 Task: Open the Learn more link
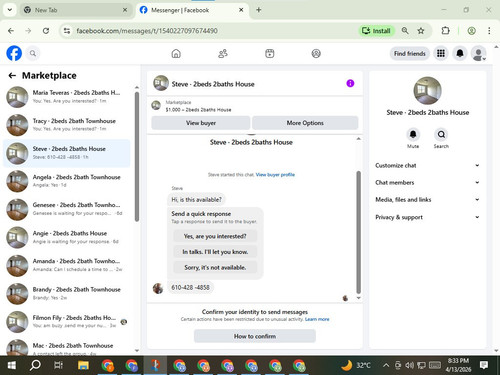tap(317, 319)
